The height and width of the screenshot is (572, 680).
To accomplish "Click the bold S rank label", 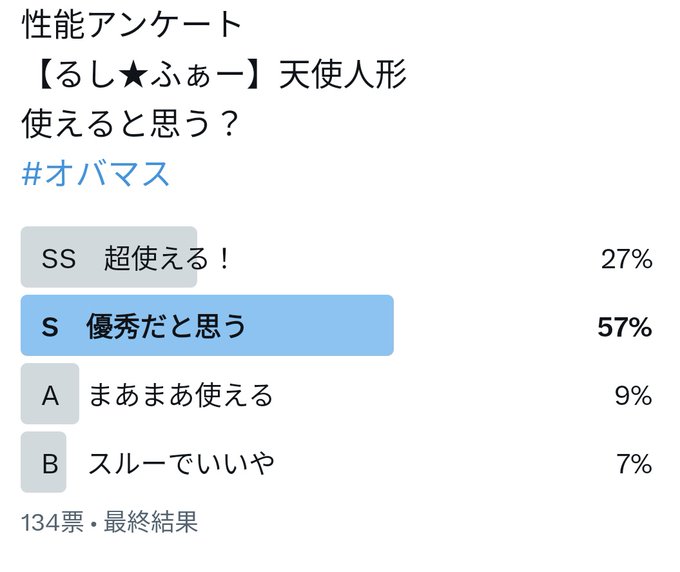I will tap(50, 327).
